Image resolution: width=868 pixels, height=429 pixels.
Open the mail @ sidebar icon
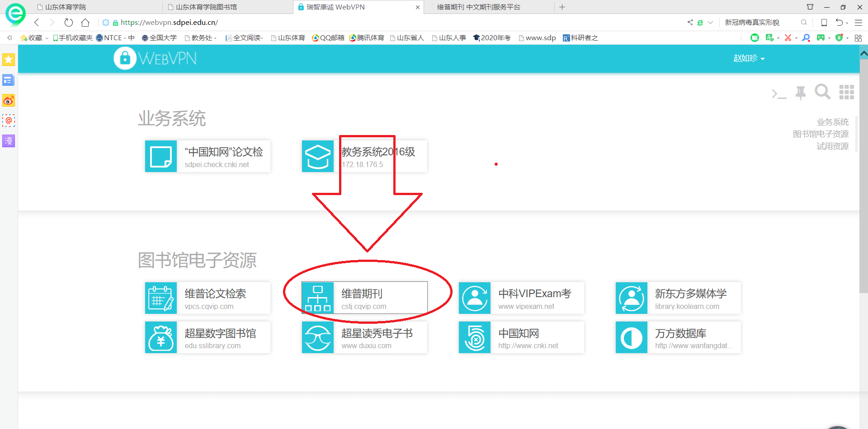(9, 121)
